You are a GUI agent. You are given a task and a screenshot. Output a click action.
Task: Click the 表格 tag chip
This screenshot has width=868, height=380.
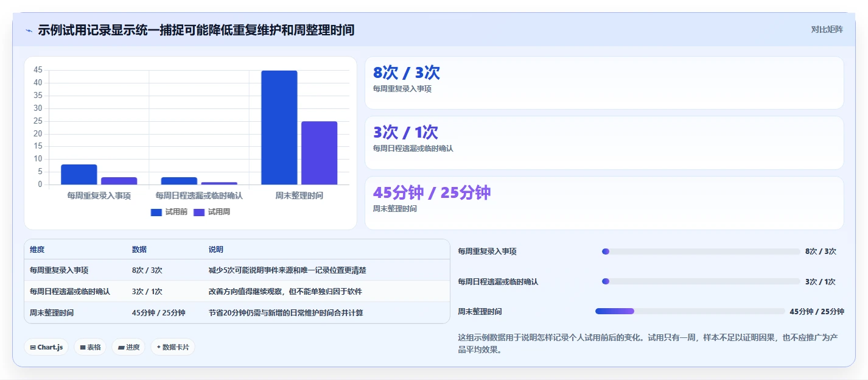(x=90, y=347)
